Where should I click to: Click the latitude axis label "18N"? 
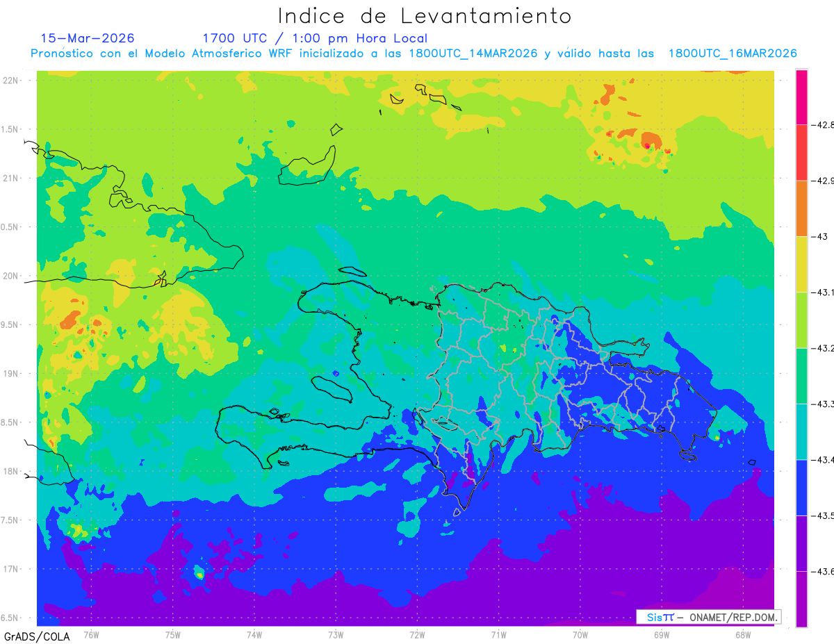click(12, 471)
